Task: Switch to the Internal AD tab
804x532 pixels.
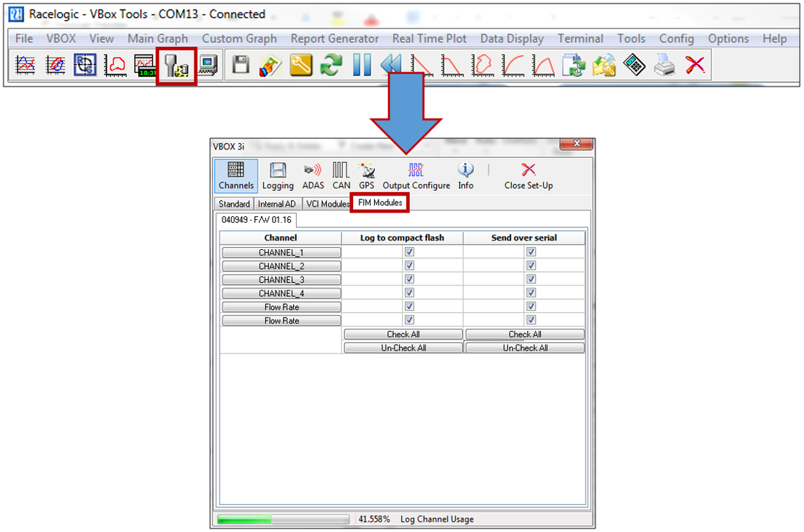Action: tap(276, 204)
